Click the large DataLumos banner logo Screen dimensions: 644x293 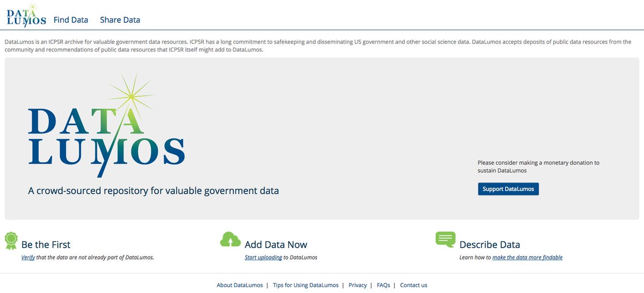(106, 125)
